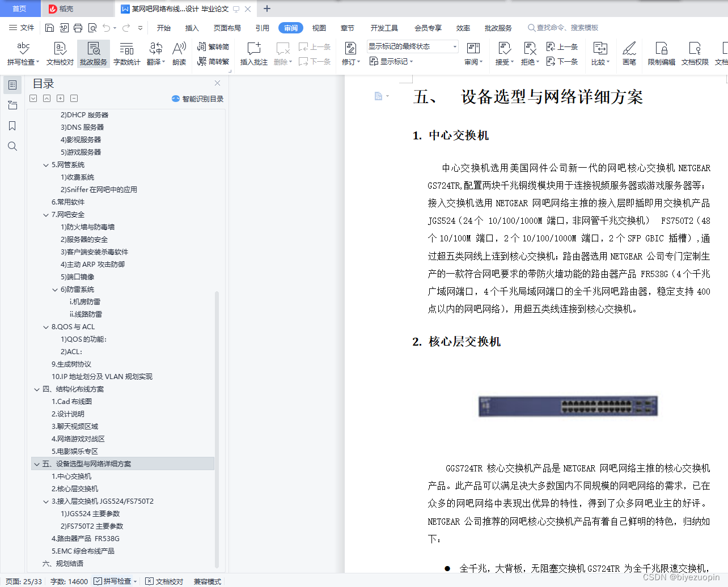Viewport: 728px width, 587px height.
Task: Open the chapter navigation sidebar icon
Action: point(12,105)
